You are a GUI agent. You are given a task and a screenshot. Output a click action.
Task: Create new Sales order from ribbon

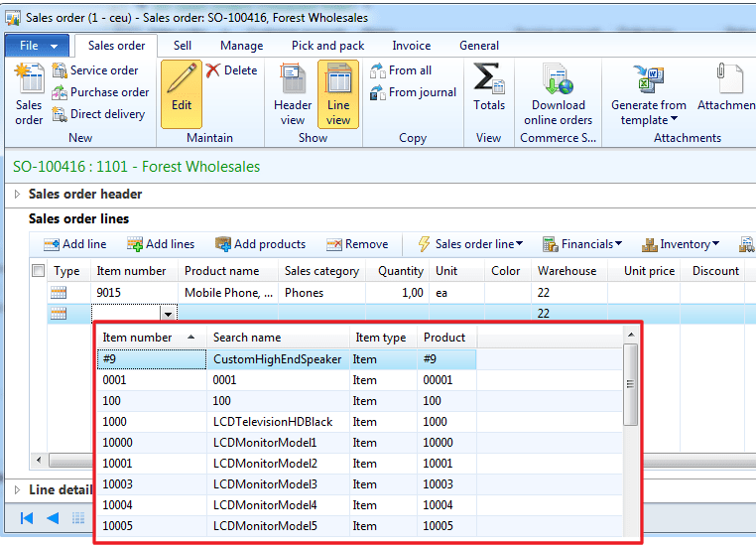tap(29, 94)
